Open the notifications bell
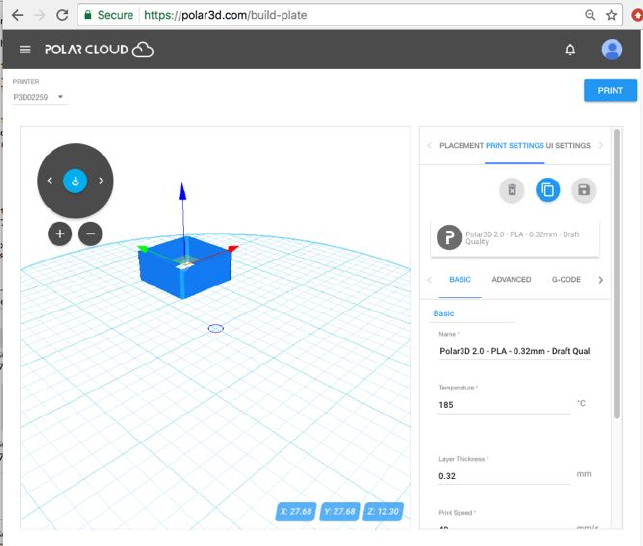 click(x=570, y=50)
